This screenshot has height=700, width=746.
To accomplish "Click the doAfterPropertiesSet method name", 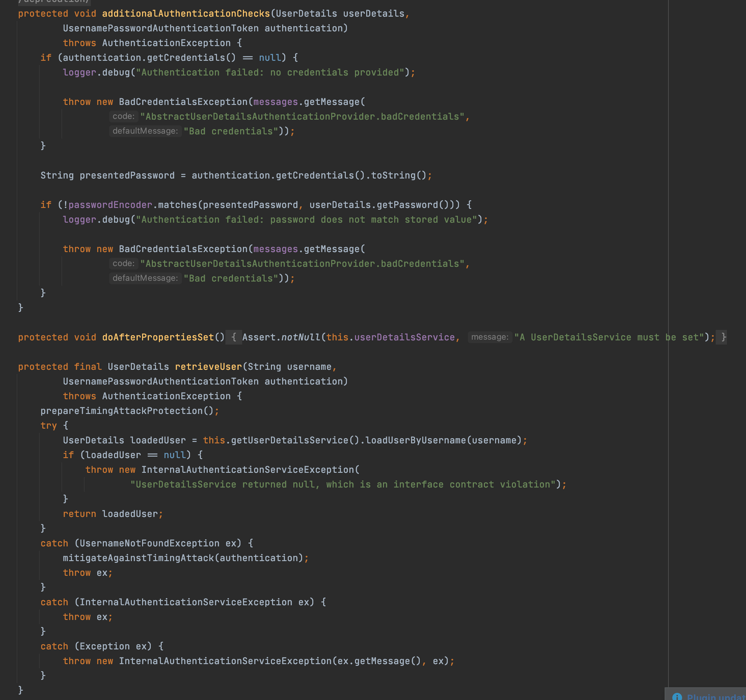I will point(158,337).
